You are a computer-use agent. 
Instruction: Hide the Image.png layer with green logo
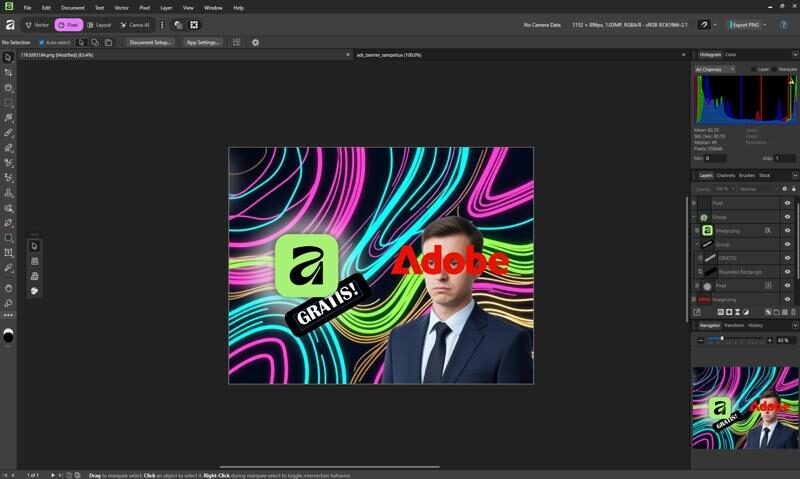coord(787,231)
